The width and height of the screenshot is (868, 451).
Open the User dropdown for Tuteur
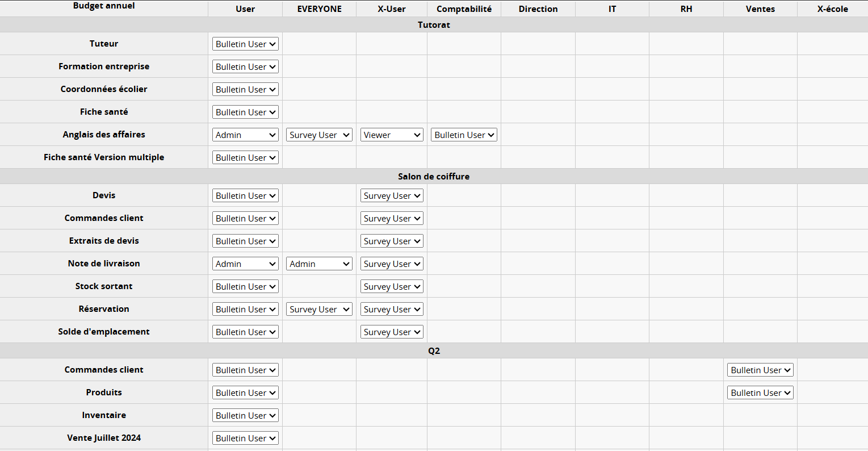[245, 44]
